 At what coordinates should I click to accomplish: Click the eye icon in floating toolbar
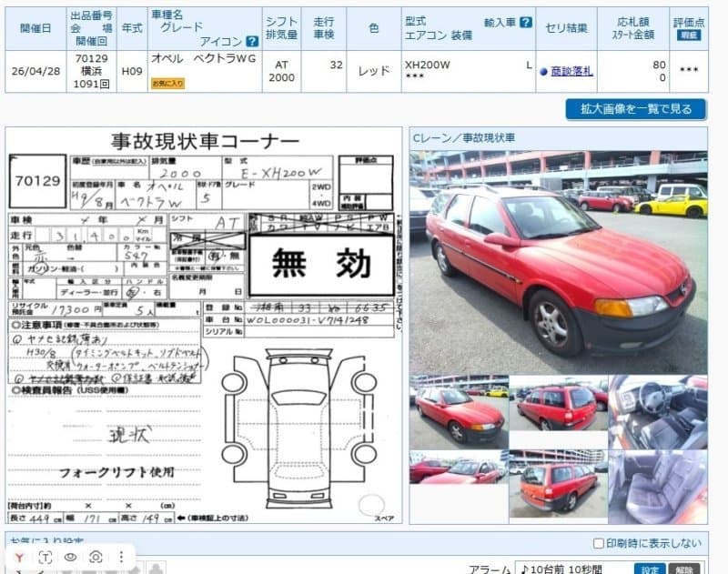click(70, 558)
